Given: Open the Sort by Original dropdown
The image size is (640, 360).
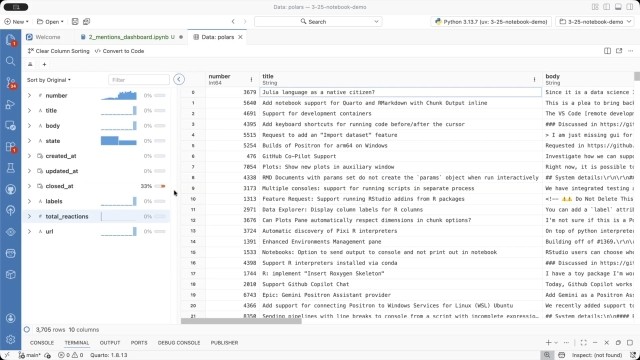Looking at the screenshot, I should tap(49, 80).
